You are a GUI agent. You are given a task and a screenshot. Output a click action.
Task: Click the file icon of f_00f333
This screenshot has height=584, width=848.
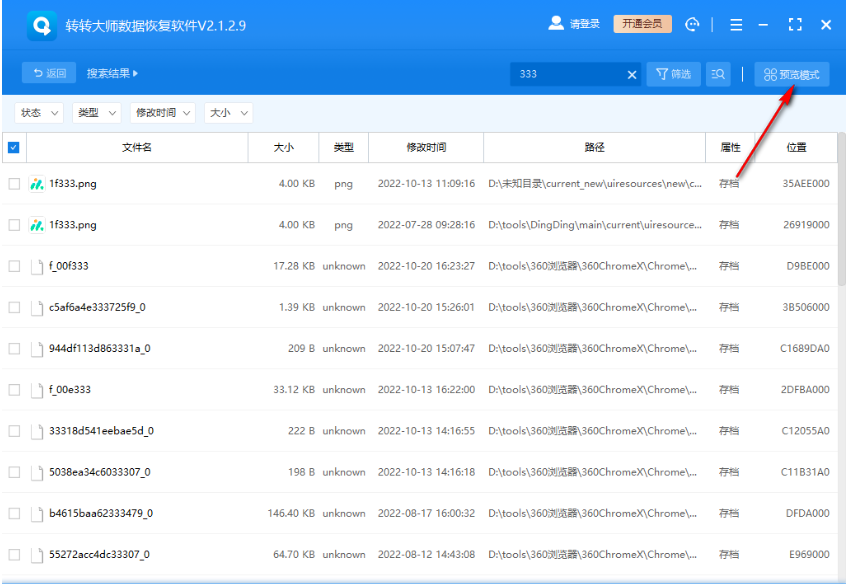[37, 266]
